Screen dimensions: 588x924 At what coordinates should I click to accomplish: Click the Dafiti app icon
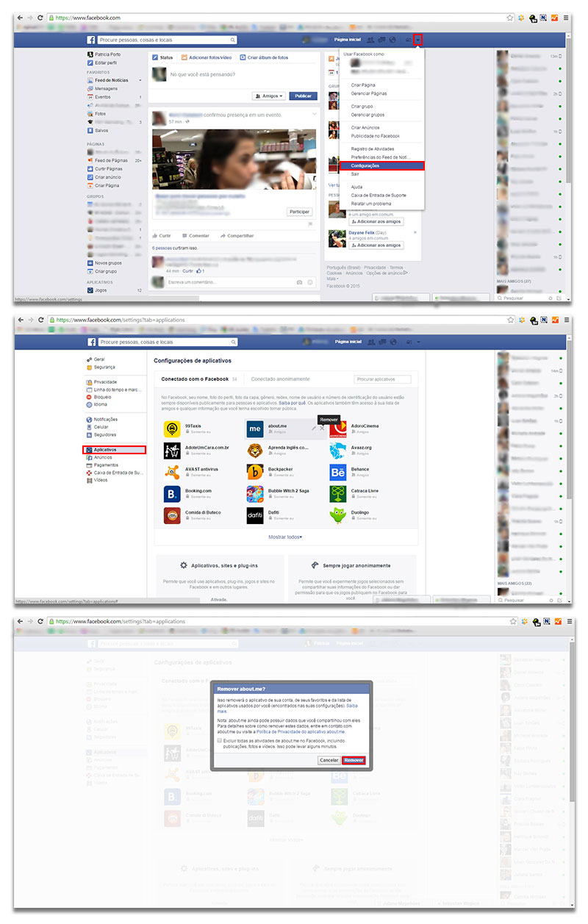click(255, 515)
